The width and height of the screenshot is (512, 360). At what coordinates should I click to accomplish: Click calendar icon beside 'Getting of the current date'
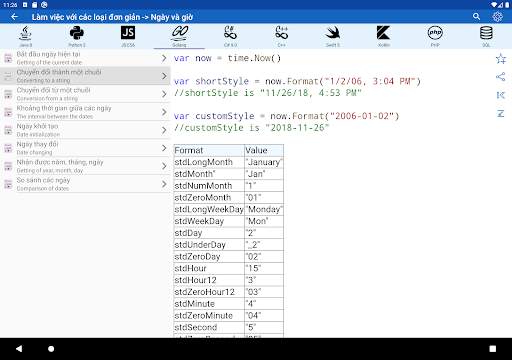(8, 58)
